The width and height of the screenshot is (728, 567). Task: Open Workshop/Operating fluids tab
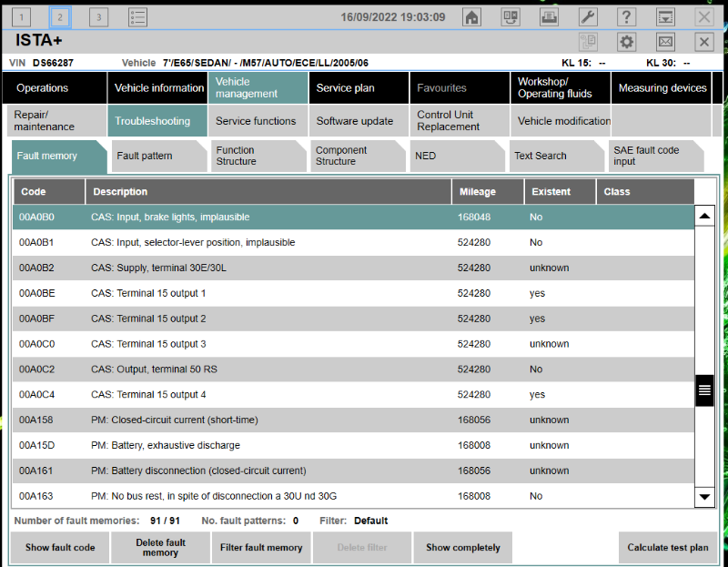pyautogui.click(x=560, y=87)
